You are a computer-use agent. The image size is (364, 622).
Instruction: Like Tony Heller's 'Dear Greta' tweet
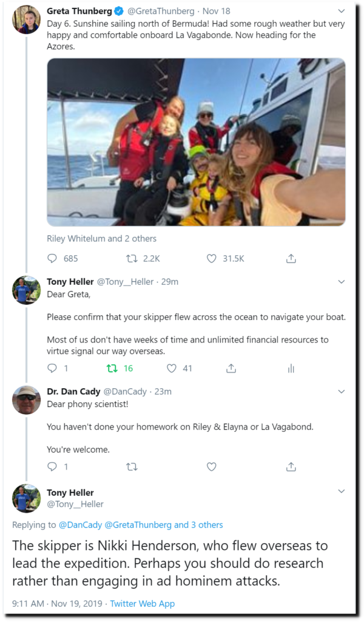point(172,368)
